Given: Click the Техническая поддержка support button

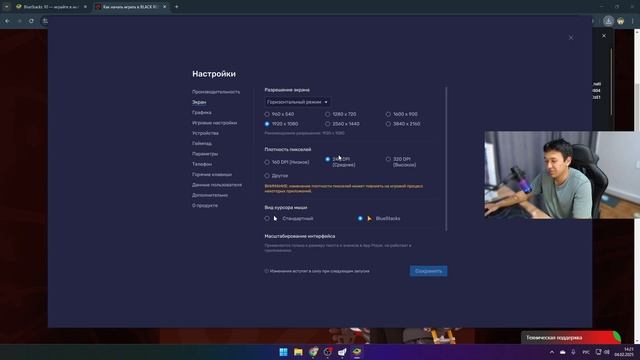Looking at the screenshot, I should tap(570, 338).
